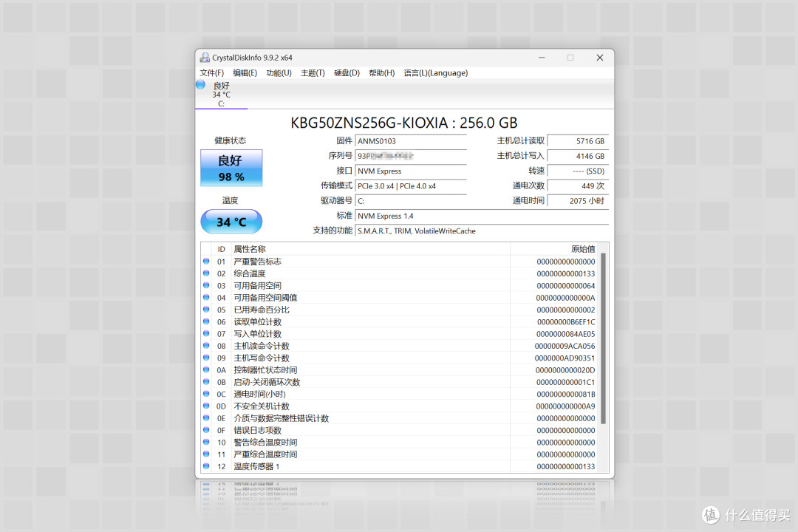798x532 pixels.
Task: Click the blue health orb above drive C:
Action: pyautogui.click(x=200, y=85)
